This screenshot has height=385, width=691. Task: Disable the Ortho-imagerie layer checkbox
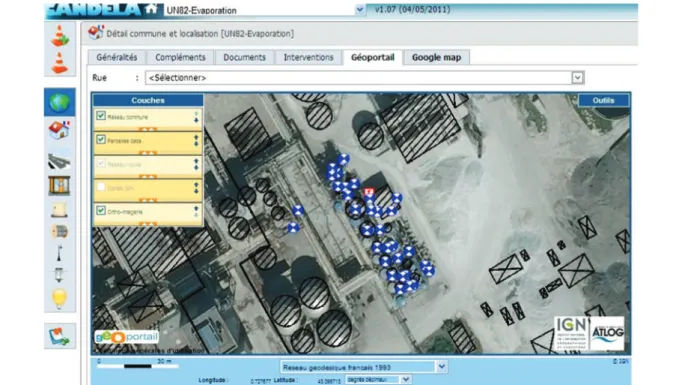(101, 211)
